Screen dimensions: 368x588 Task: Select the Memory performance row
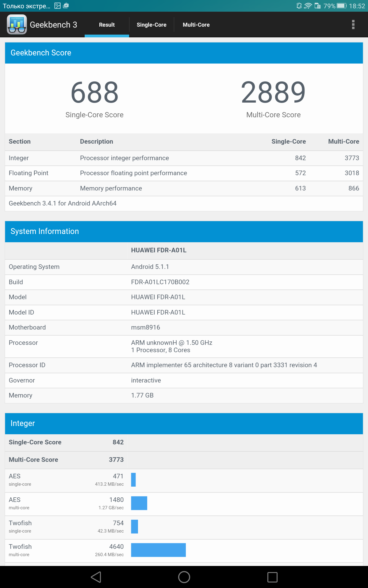click(184, 188)
